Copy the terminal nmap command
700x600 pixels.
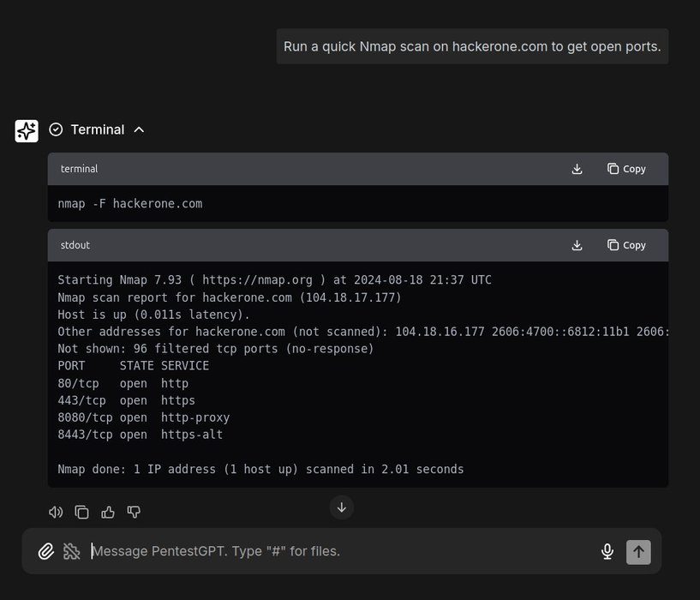click(x=626, y=169)
